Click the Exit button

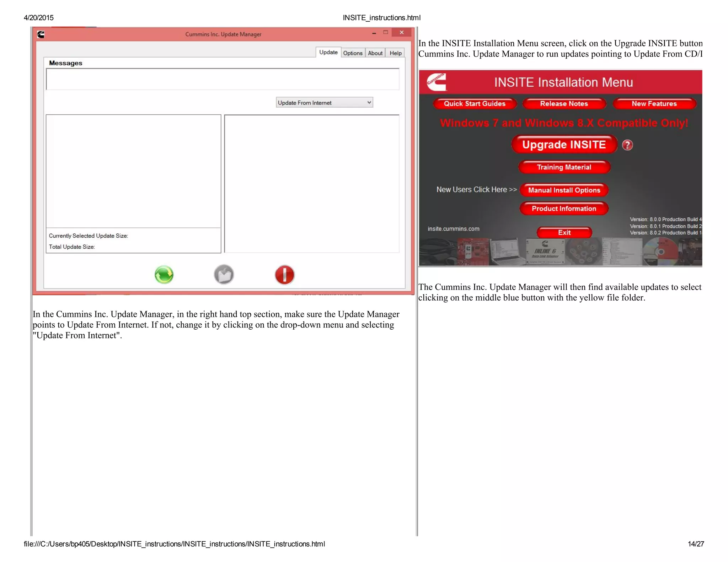pyautogui.click(x=564, y=232)
